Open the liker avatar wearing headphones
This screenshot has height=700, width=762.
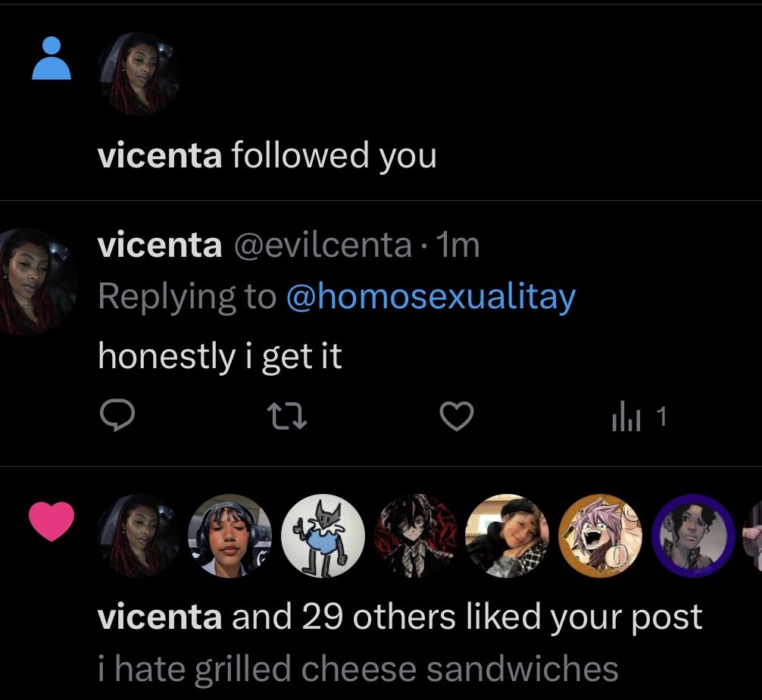(230, 536)
